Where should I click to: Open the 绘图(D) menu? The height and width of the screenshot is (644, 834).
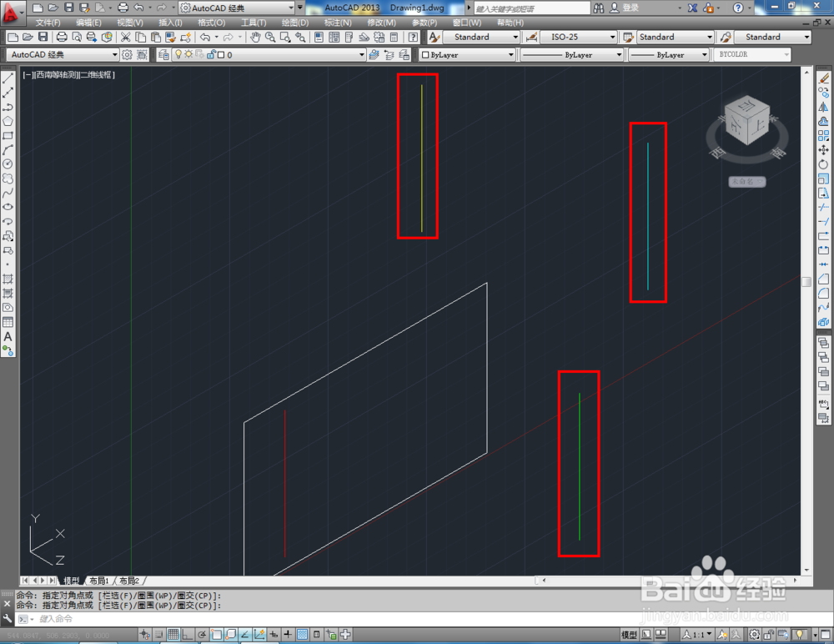click(295, 23)
